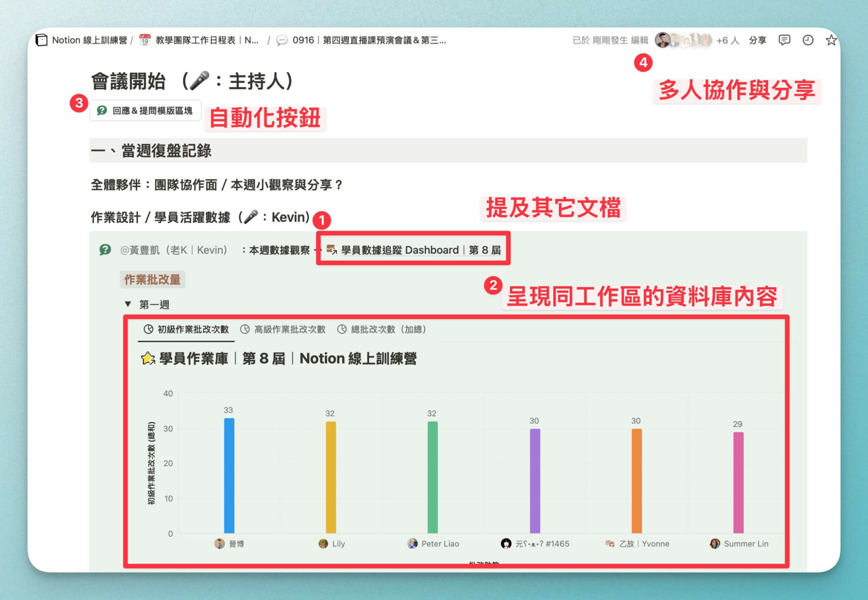Click the blue bar for 晉博
This screenshot has width=868, height=600.
[x=229, y=476]
